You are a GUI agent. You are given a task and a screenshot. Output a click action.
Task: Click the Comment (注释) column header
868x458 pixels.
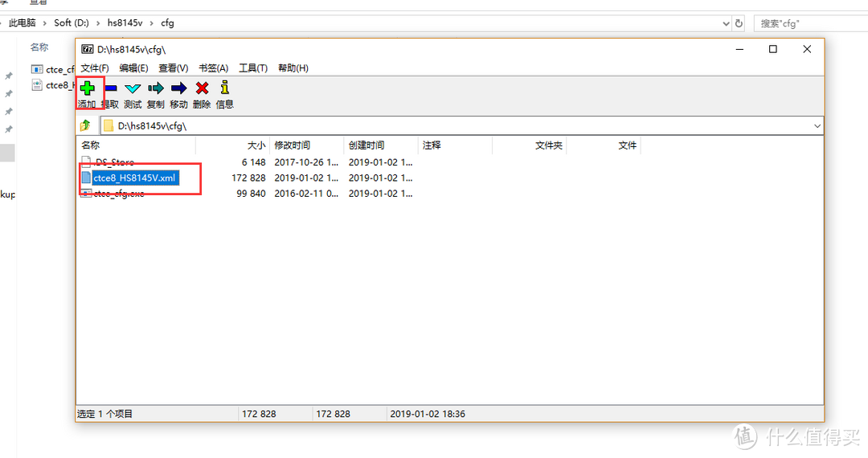[455, 145]
